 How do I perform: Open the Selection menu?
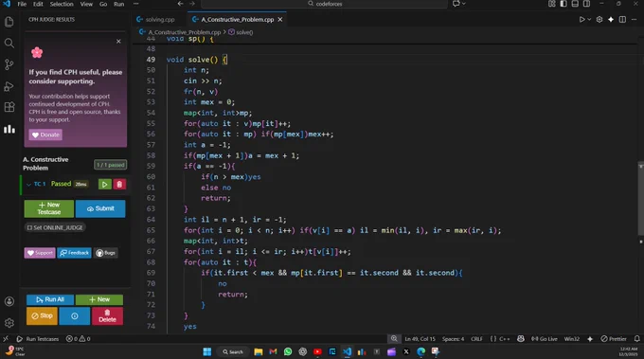(x=62, y=4)
